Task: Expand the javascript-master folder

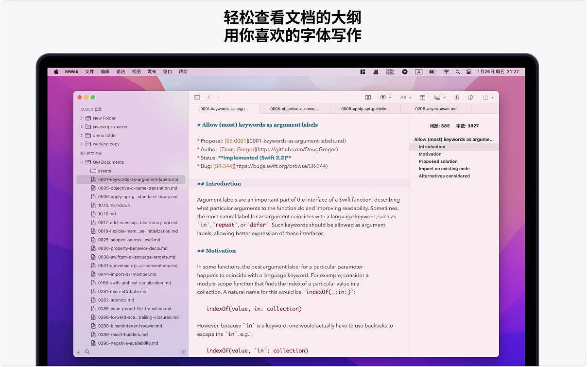Action: click(x=81, y=127)
